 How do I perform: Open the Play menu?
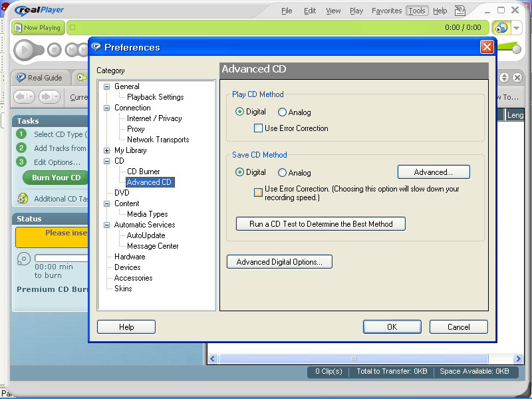tap(356, 11)
